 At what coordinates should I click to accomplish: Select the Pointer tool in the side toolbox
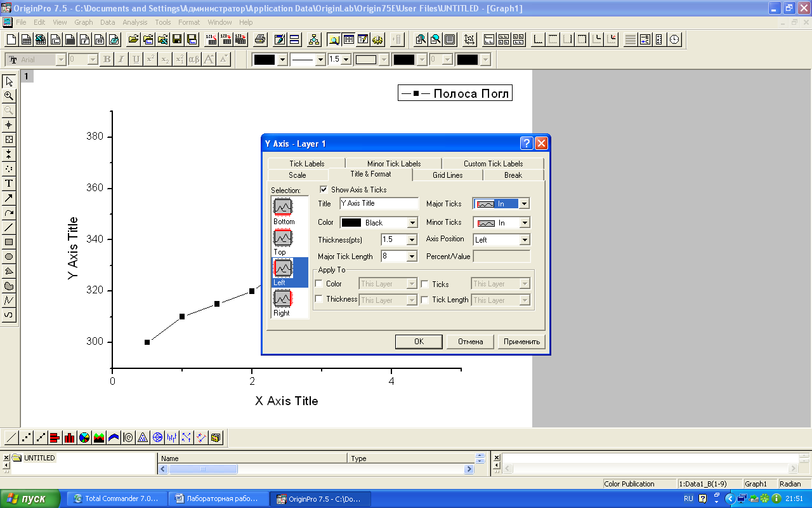point(9,81)
